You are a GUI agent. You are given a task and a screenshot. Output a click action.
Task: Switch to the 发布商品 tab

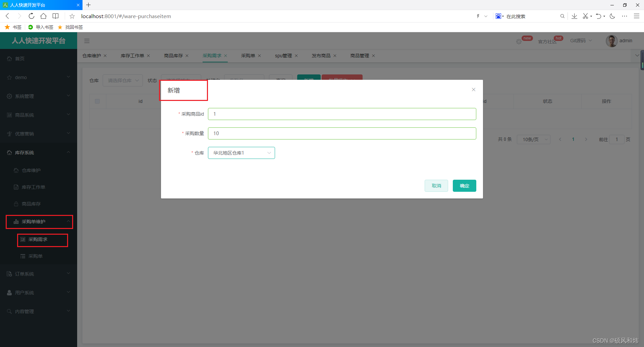321,56
